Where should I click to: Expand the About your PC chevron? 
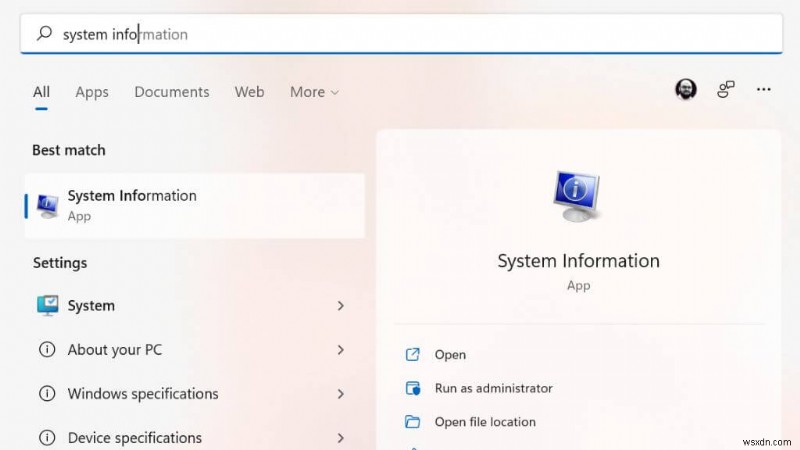pyautogui.click(x=340, y=349)
